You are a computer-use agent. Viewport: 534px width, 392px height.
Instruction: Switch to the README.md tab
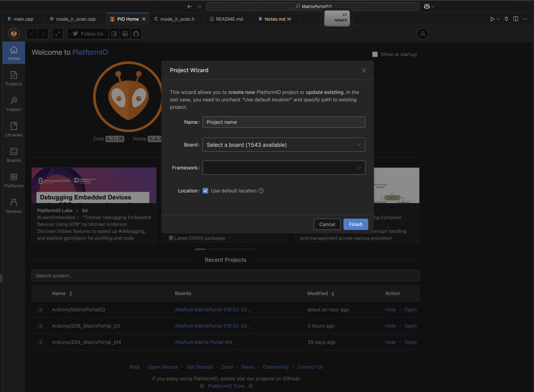pyautogui.click(x=229, y=19)
